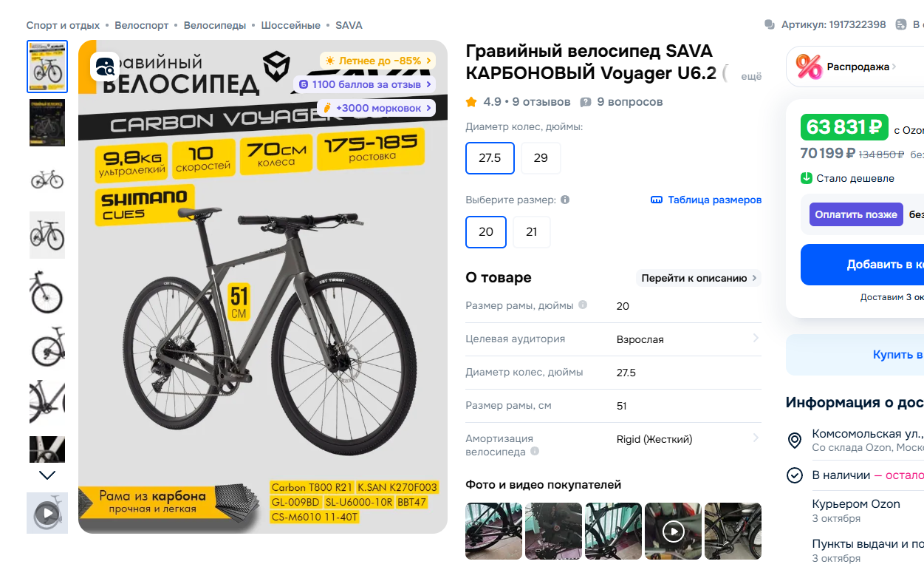Open the first customer photo thumbnail
924x584 pixels.
(494, 531)
